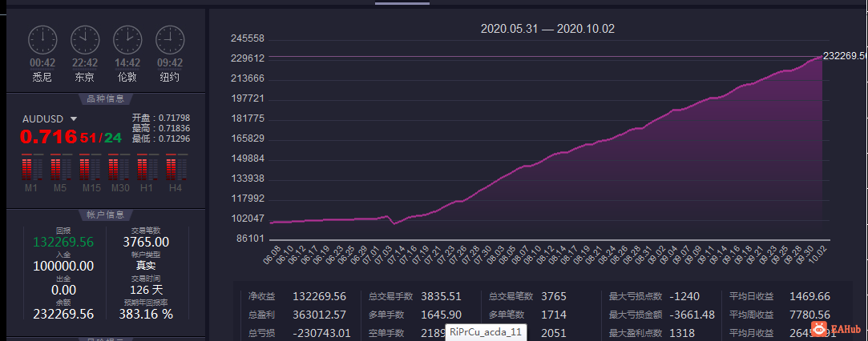Click the Sydney (悉尼) clock icon
Image resolution: width=868 pixels, height=341 pixels.
click(x=42, y=40)
